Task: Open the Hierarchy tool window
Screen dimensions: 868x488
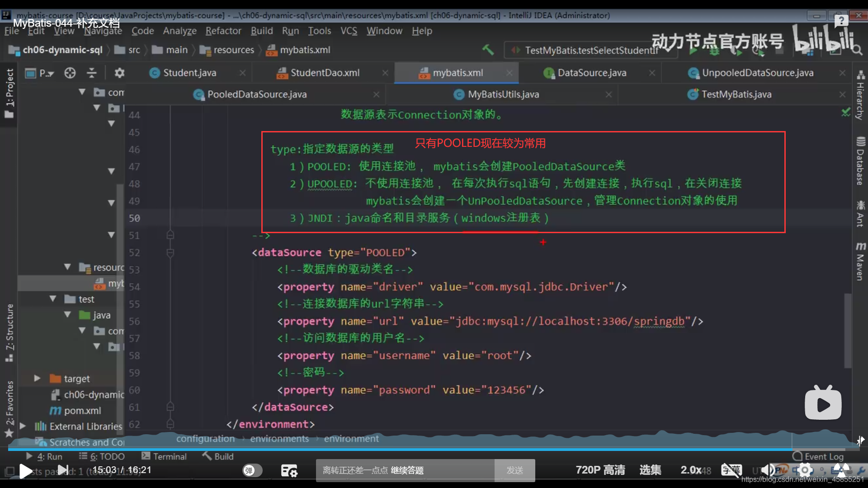Action: (860, 96)
